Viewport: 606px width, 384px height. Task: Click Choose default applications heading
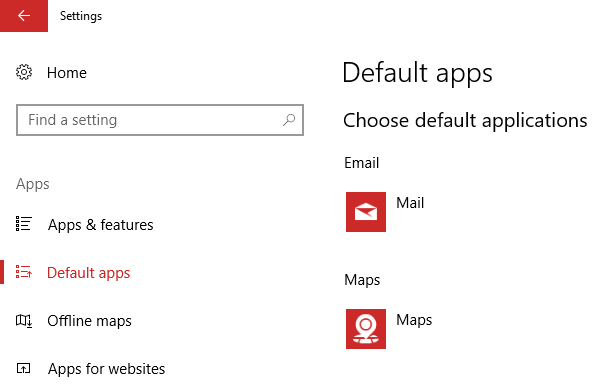pyautogui.click(x=465, y=121)
